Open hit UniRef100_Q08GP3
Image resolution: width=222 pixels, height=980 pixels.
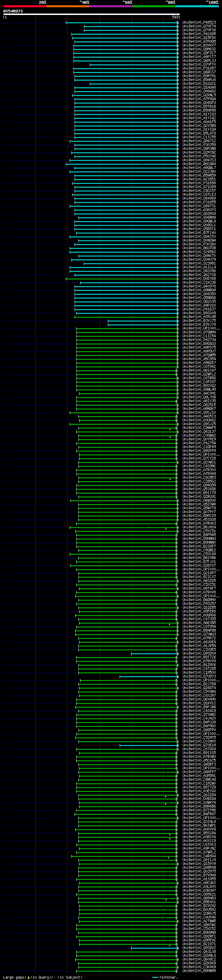[x=199, y=103]
